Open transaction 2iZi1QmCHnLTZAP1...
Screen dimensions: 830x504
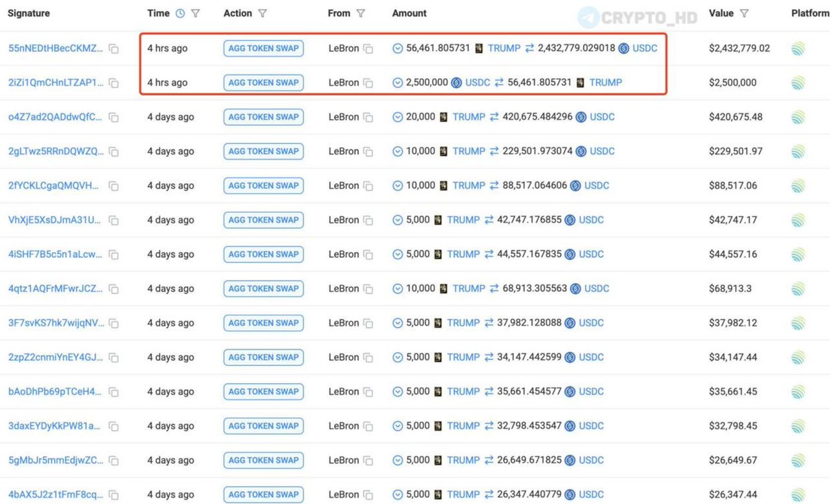[x=56, y=82]
